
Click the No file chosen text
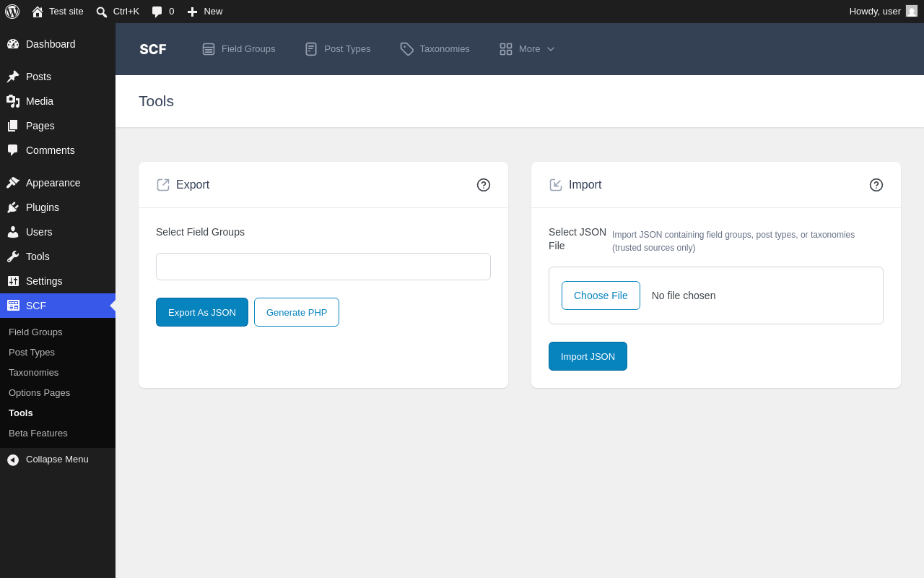pos(684,296)
